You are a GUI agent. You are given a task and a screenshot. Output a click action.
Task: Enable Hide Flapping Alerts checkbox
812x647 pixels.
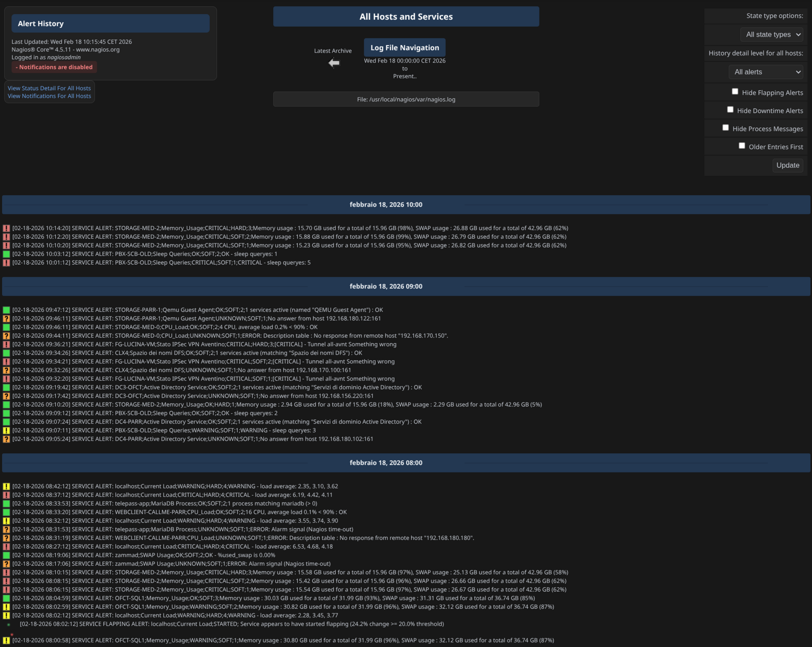point(735,92)
